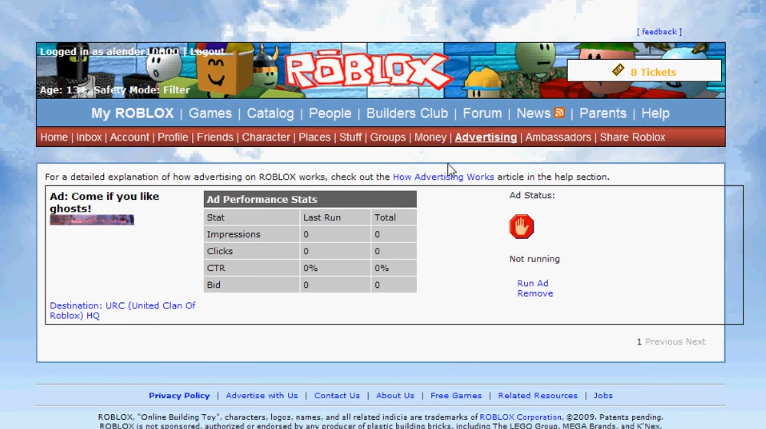766x429 pixels.
Task: Open the Friends sub-tab
Action: (x=215, y=137)
